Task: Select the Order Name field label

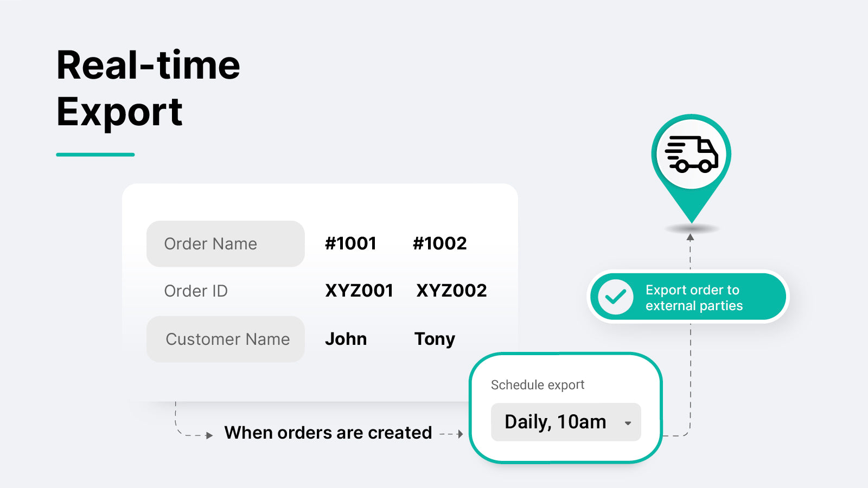Action: [x=210, y=244]
